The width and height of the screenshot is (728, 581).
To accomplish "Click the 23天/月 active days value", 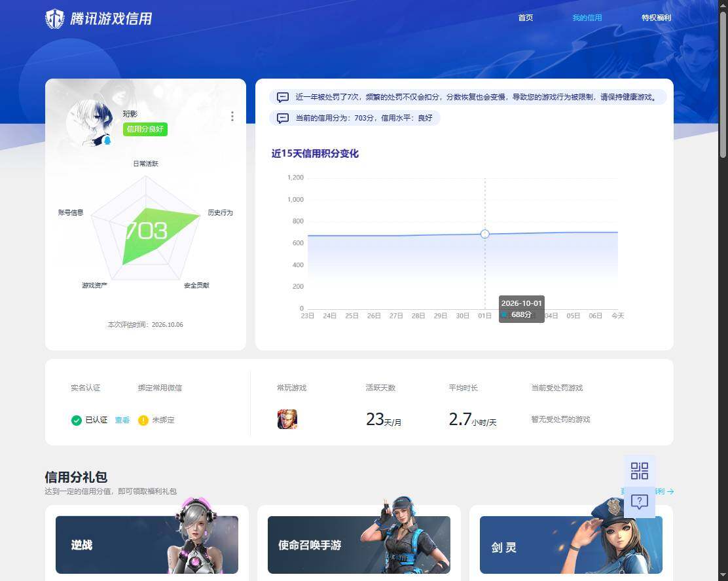I will 384,419.
